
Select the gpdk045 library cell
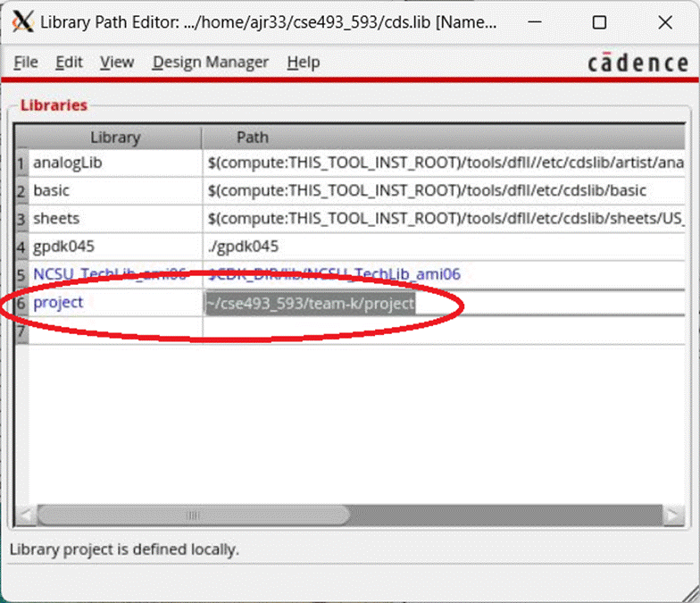pos(115,247)
